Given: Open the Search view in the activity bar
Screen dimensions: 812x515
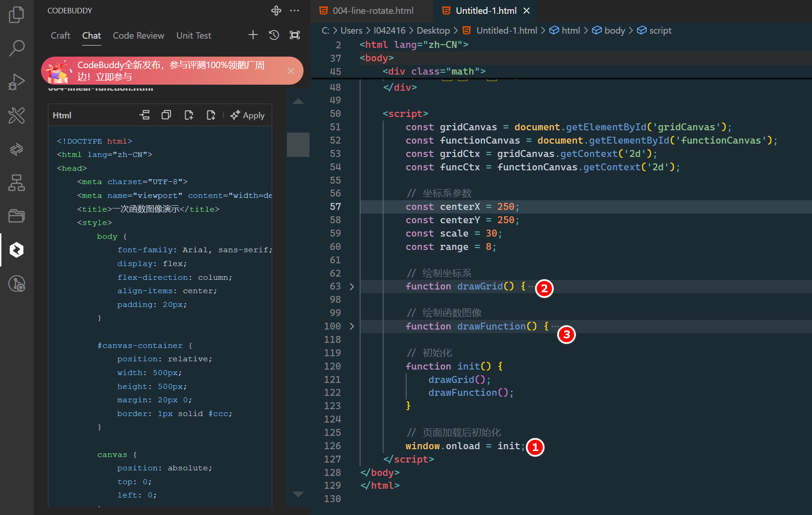Looking at the screenshot, I should pos(17,48).
